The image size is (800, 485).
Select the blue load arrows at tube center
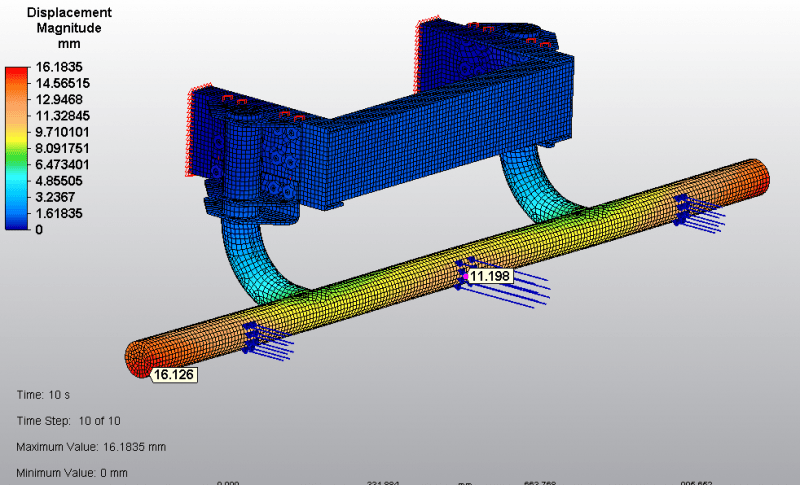503,282
